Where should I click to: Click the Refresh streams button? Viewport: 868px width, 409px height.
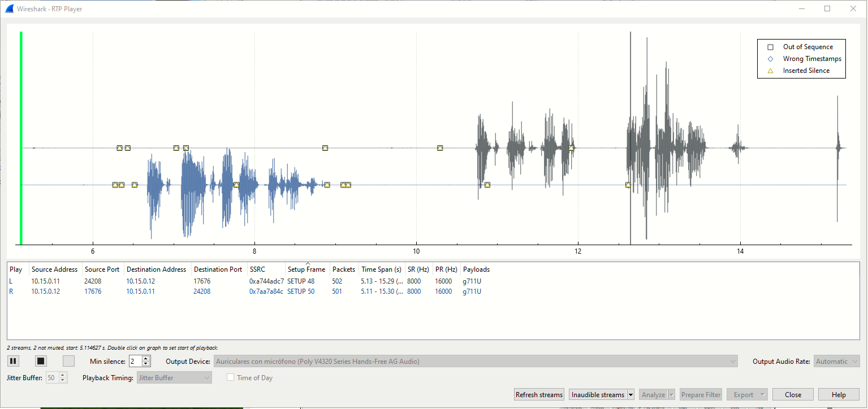[539, 395]
